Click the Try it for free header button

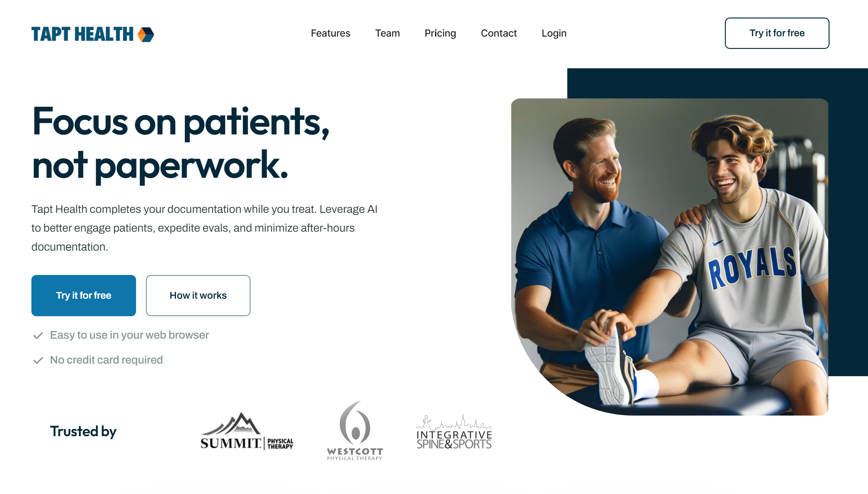point(777,33)
